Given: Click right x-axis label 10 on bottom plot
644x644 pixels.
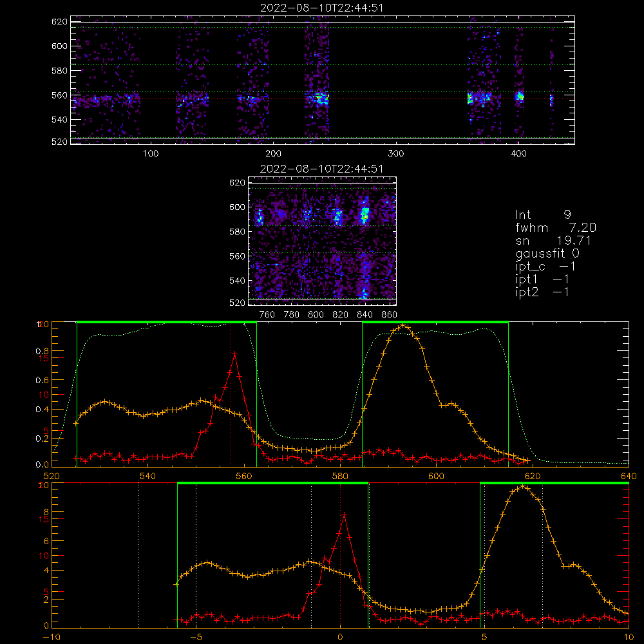Looking at the screenshot, I should 629,637.
